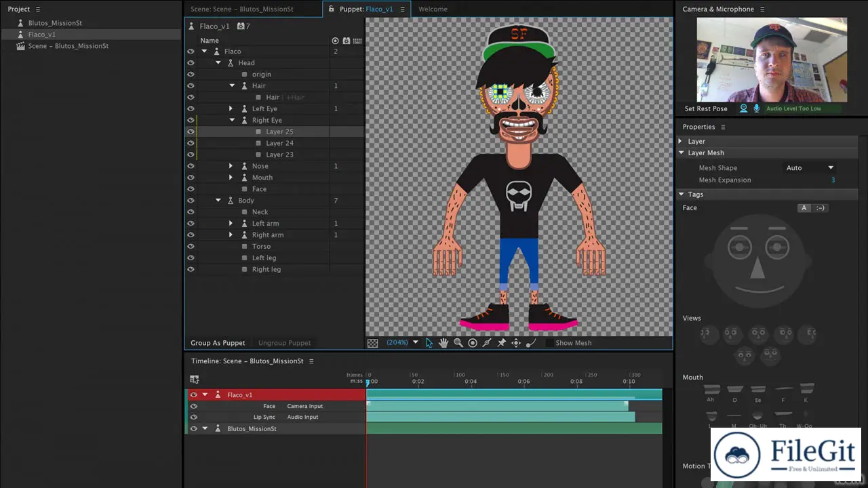Click the timeline snapshot icon under Timeline title
Viewport: 868px width, 488px height.
(x=195, y=380)
